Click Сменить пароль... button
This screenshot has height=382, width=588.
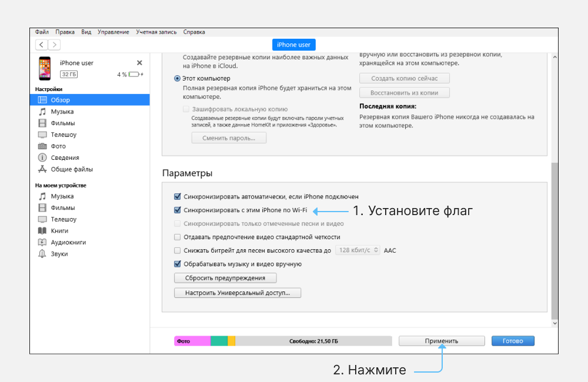229,138
